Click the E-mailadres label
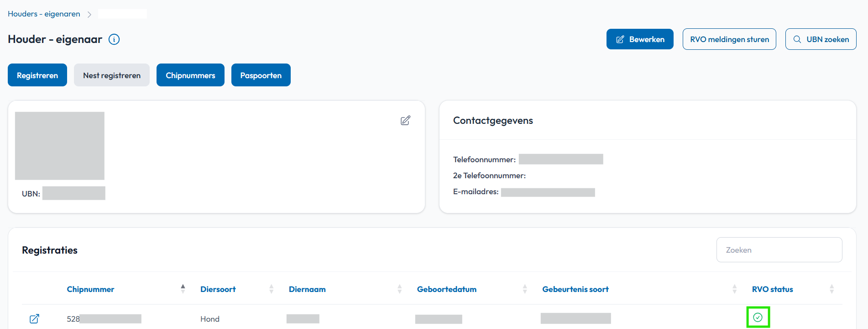868x329 pixels. point(476,192)
